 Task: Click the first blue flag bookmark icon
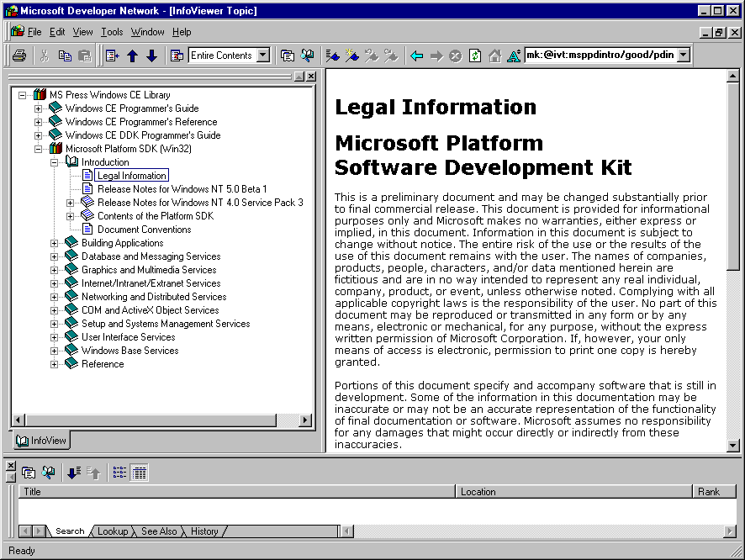pos(333,55)
